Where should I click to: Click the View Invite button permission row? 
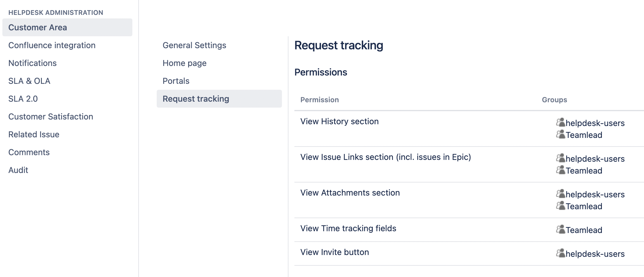point(334,252)
